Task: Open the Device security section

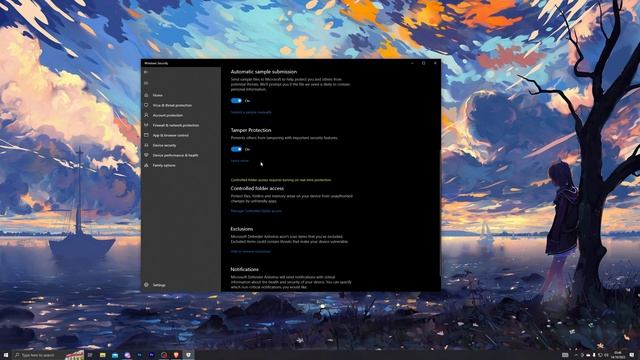Action: point(164,145)
